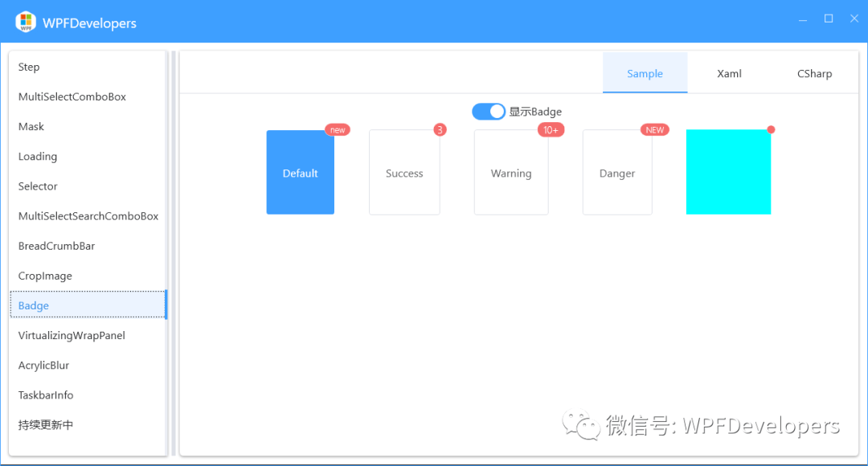Open the CropImage demo page
The height and width of the screenshot is (466, 868).
45,276
